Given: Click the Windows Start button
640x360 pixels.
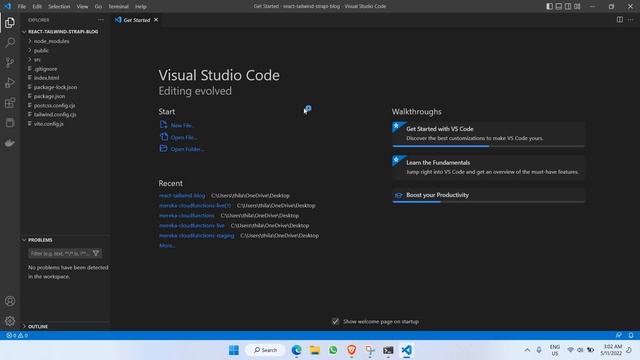Looking at the screenshot, I should pyautogui.click(x=234, y=350).
